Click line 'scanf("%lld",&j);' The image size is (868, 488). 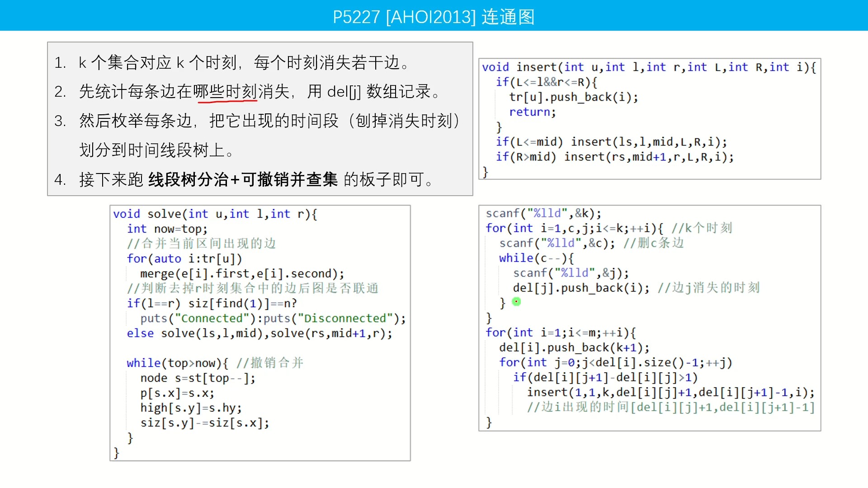click(x=571, y=273)
